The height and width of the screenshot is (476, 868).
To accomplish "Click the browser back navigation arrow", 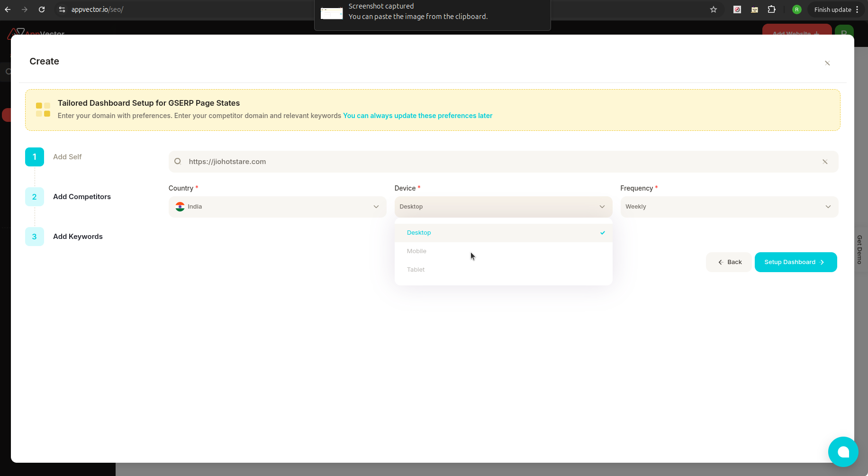I will click(8, 9).
